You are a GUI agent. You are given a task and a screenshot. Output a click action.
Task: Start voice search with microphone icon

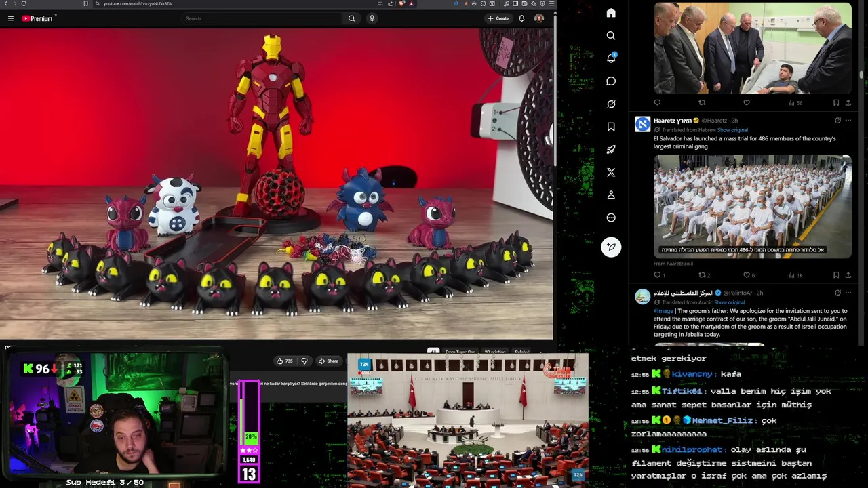(x=372, y=18)
